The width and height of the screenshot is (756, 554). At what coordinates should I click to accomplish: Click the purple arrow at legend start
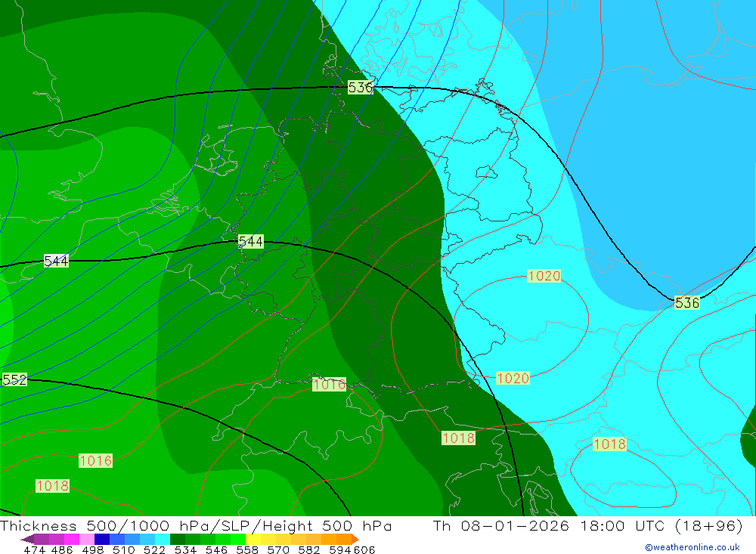27,539
